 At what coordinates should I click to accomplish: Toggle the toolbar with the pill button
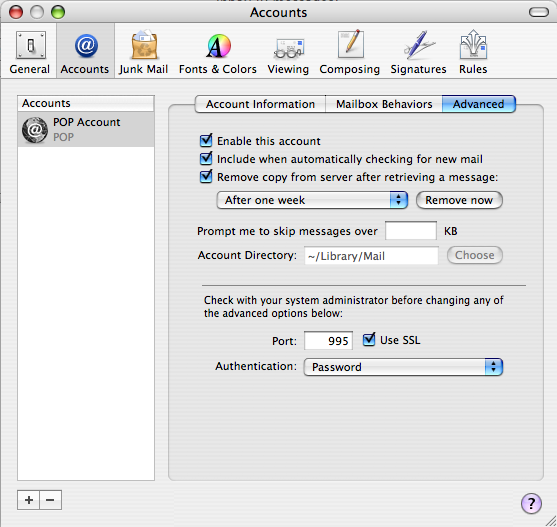(x=539, y=12)
